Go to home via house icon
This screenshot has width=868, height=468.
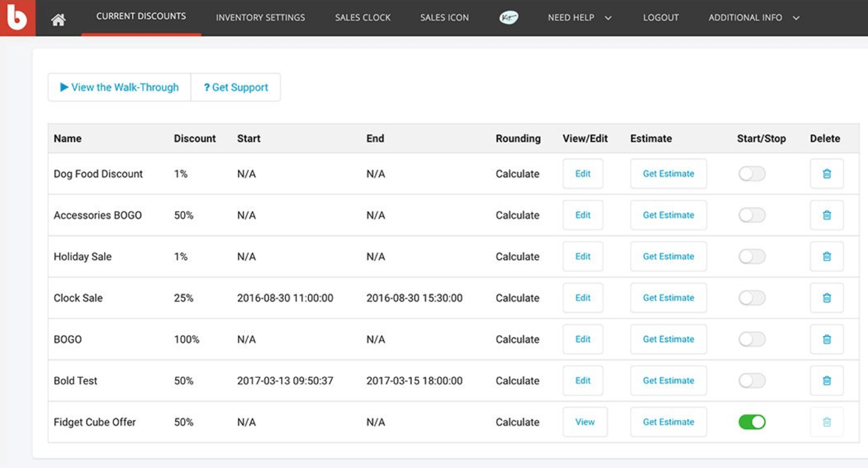(58, 20)
